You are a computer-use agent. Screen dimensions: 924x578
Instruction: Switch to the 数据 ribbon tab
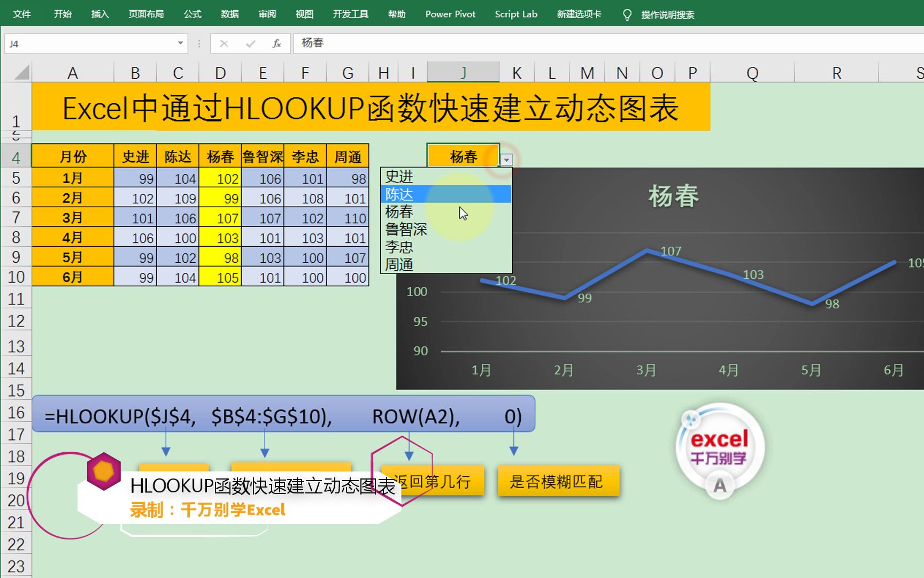point(229,14)
